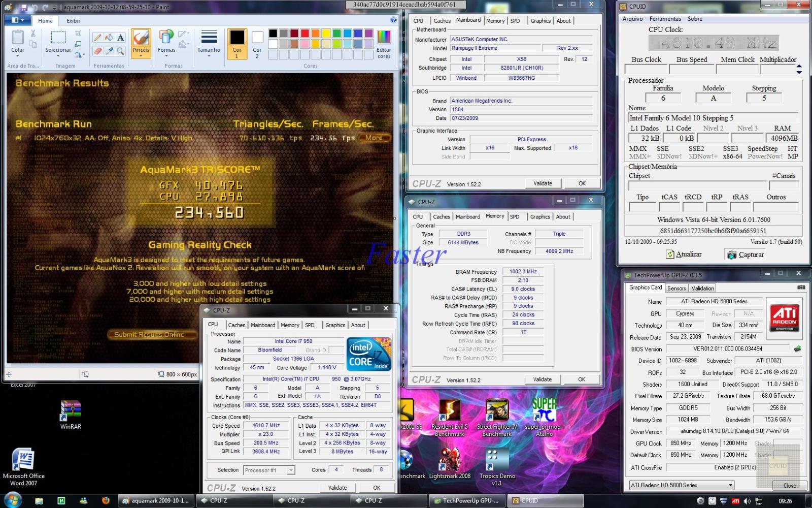Click the Close button in GPU-Z
This screenshot has width=812, height=508.
(789, 485)
